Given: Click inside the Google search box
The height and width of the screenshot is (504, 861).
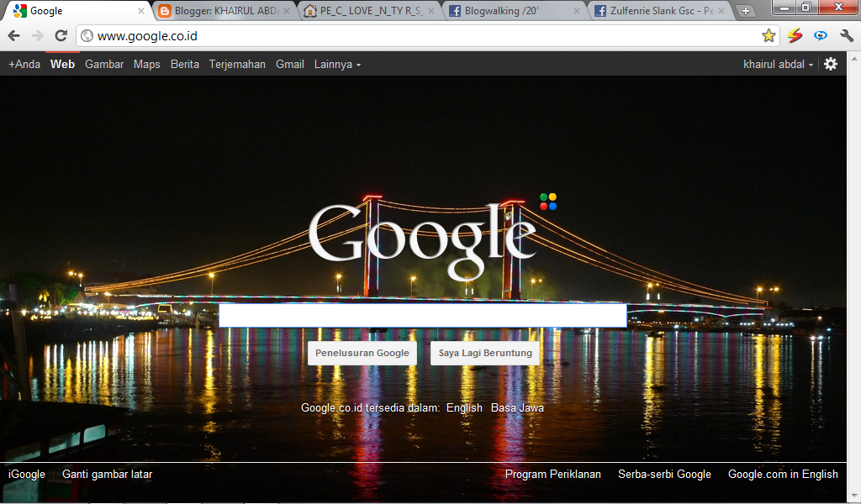Looking at the screenshot, I should click(423, 315).
